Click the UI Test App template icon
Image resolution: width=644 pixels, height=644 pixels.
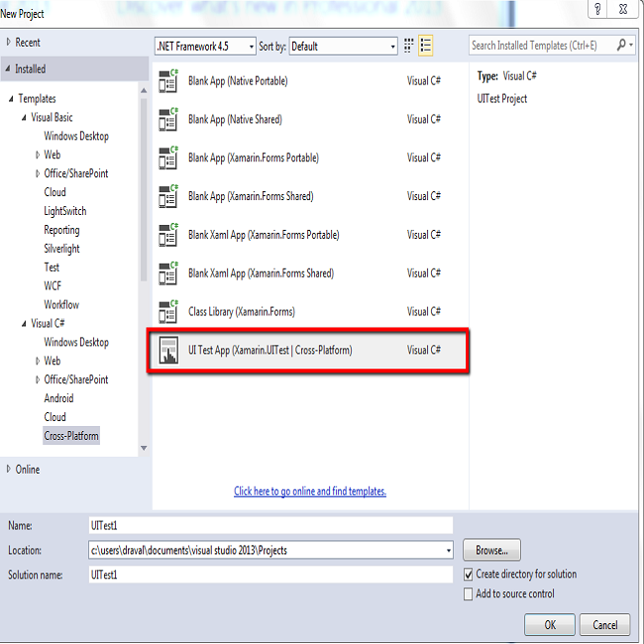point(168,351)
